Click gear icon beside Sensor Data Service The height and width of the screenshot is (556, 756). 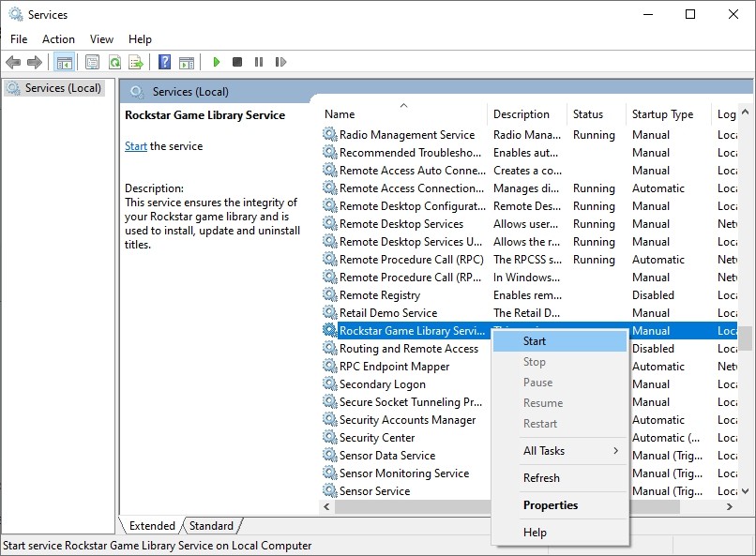tap(330, 456)
